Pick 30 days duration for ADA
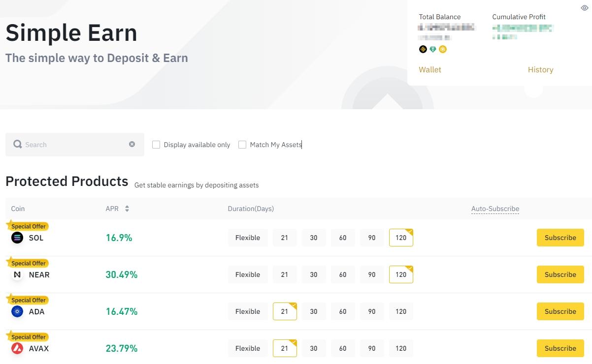 tap(314, 311)
